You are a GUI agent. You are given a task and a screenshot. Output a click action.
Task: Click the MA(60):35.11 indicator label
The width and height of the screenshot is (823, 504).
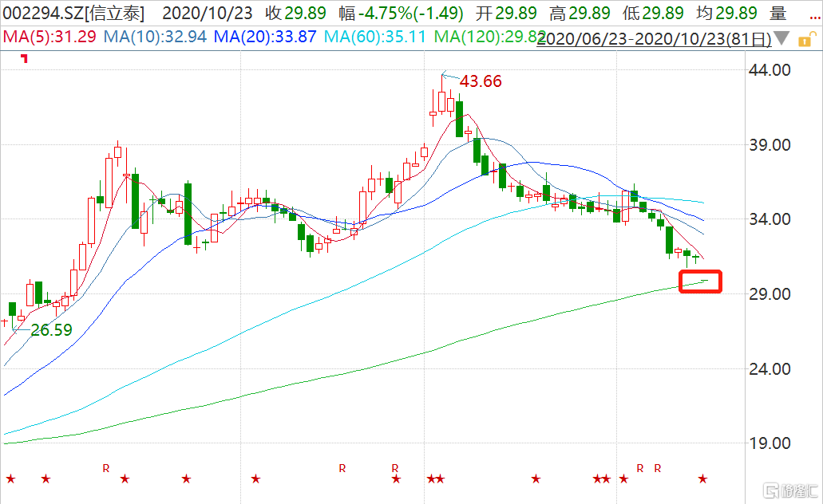(375, 37)
